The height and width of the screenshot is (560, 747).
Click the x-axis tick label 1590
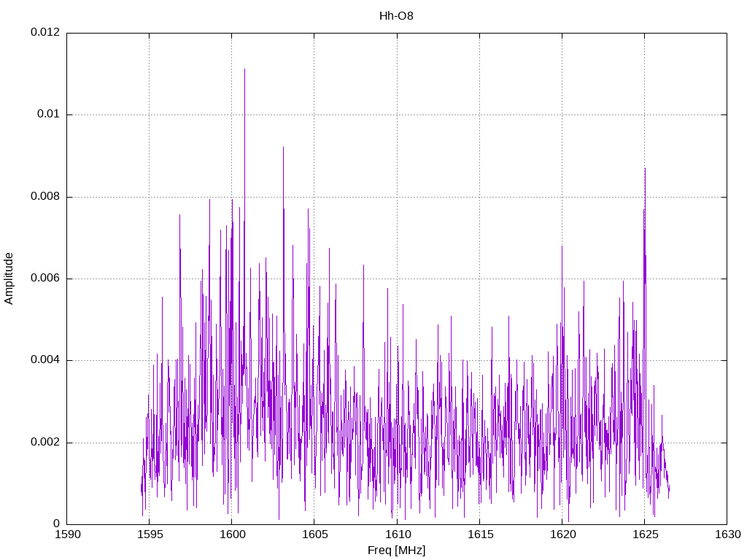tap(68, 534)
